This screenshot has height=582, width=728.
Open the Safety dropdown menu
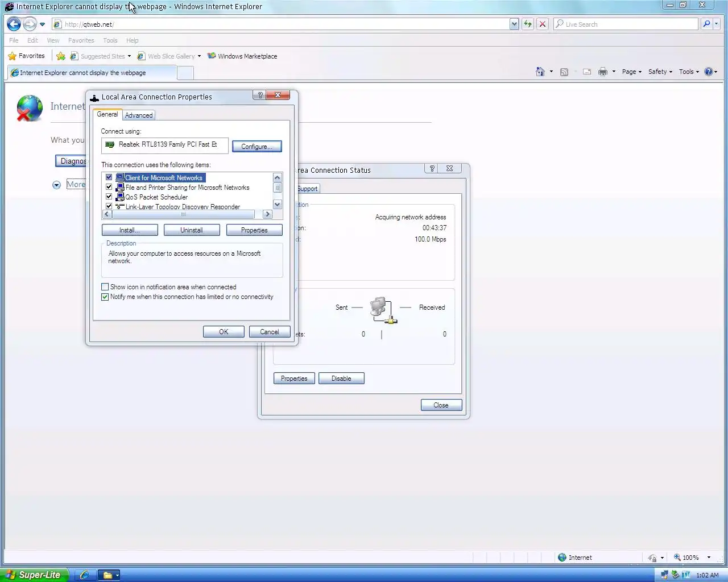coord(660,72)
